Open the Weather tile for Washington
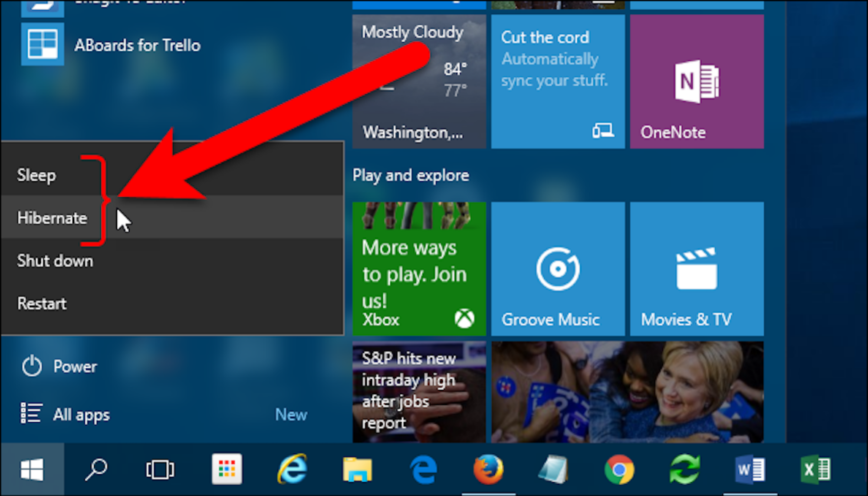This screenshot has width=868, height=496. pos(419,81)
